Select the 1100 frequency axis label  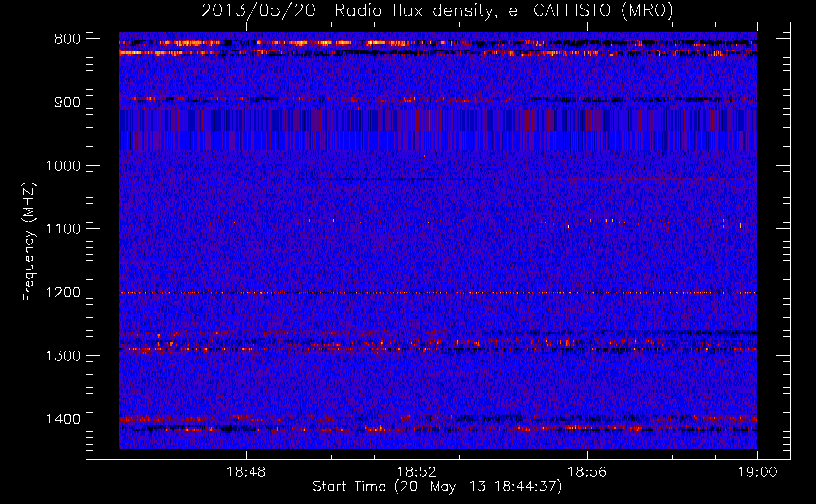pyautogui.click(x=63, y=229)
